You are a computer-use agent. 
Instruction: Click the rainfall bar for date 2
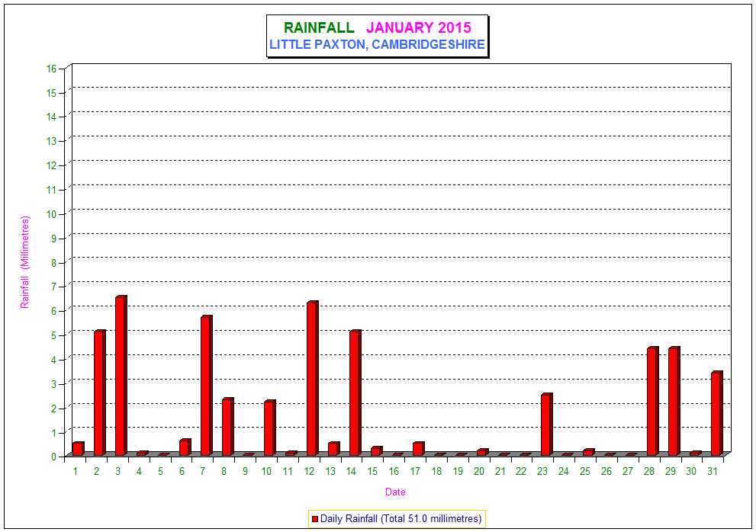(100, 393)
